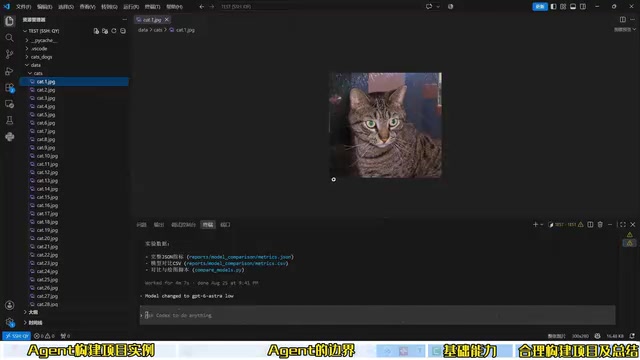The height and width of the screenshot is (360, 640).
Task: Add a new terminal with plus
Action: click(535, 224)
